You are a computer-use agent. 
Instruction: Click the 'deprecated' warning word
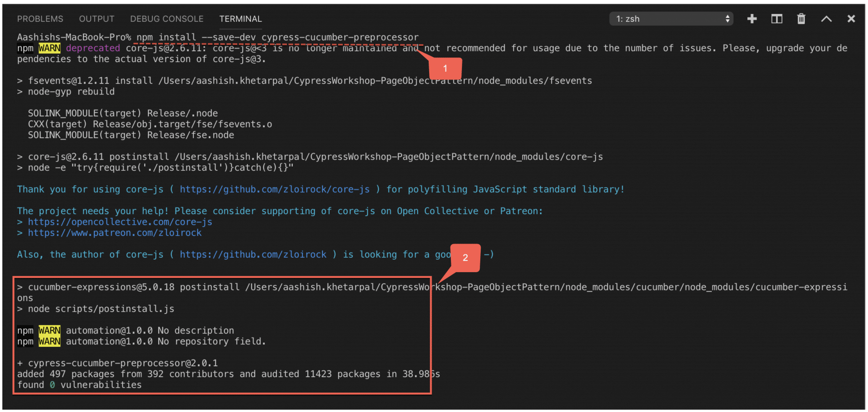[x=93, y=48]
